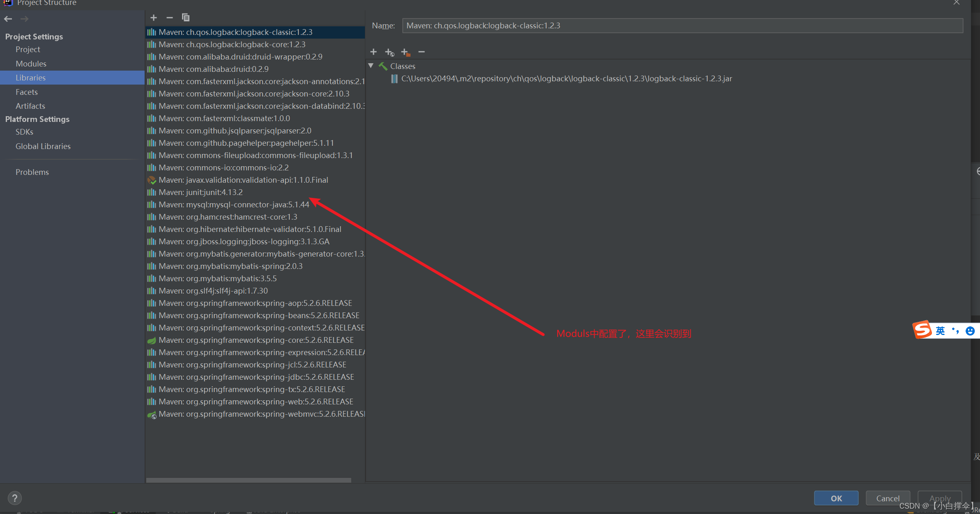The width and height of the screenshot is (980, 514).
Task: Select the spring-web:5.2.6.RELEASE library
Action: point(255,402)
